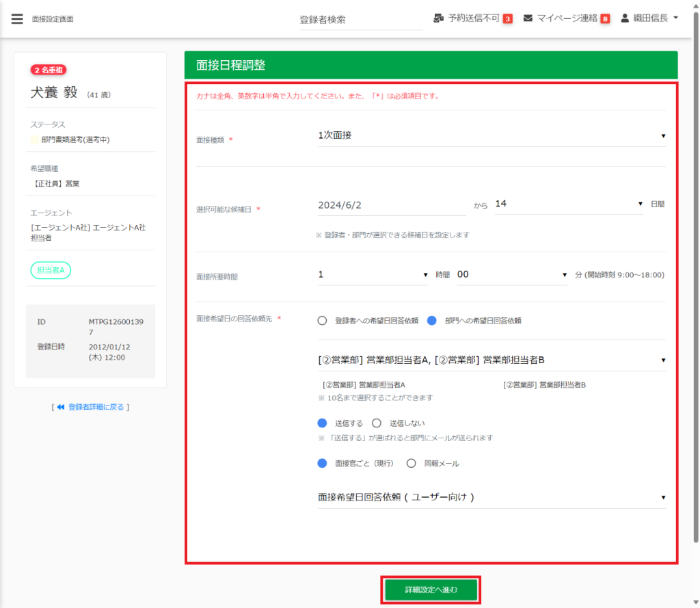Click the マイページ連絡 envelope icon
The image size is (700, 608).
click(528, 18)
